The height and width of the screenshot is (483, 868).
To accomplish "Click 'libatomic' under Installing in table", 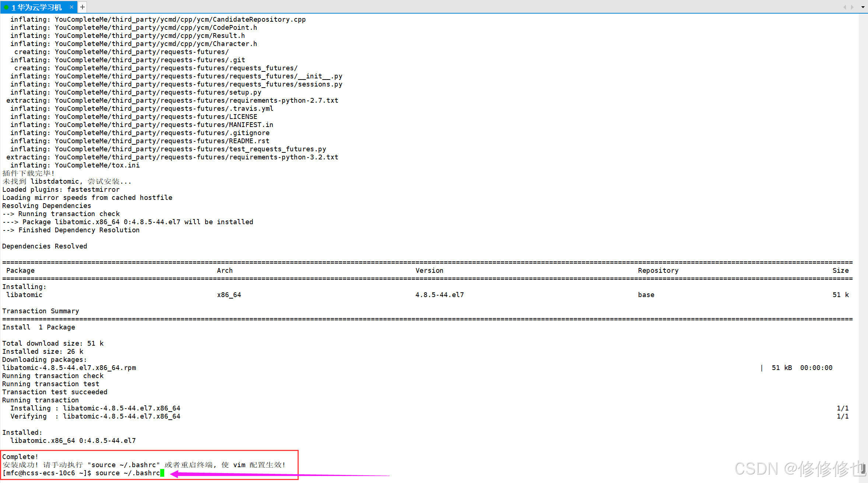I will 24,295.
